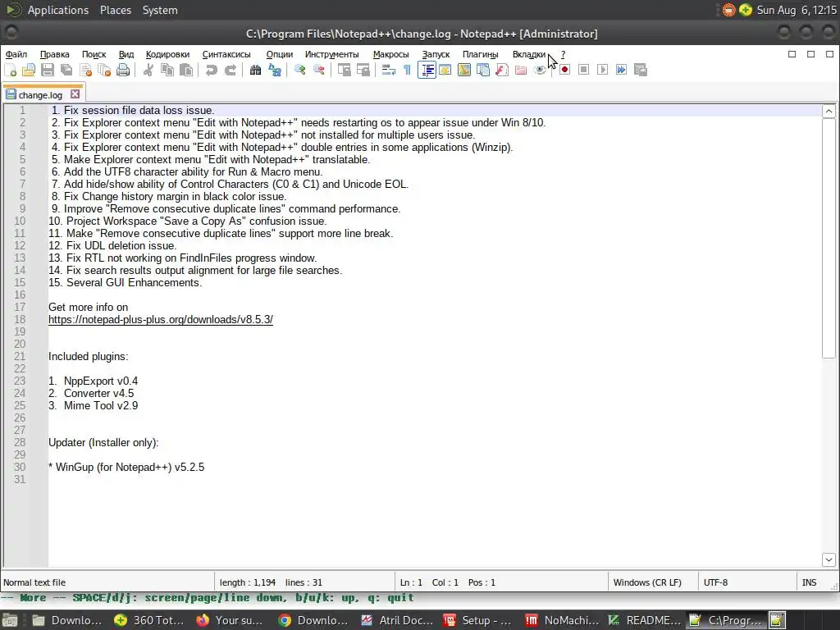
Task: Click the Windows (CR LF) status field
Action: tap(653, 582)
